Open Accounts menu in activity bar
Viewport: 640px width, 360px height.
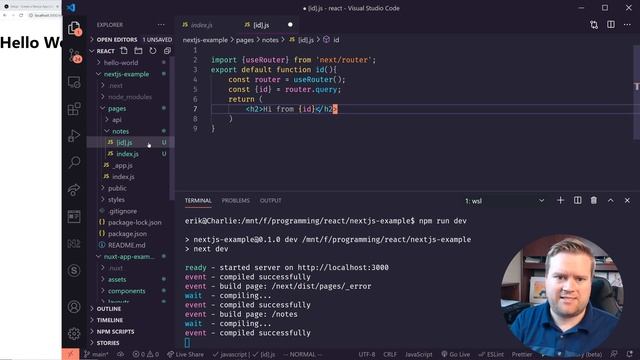74,307
